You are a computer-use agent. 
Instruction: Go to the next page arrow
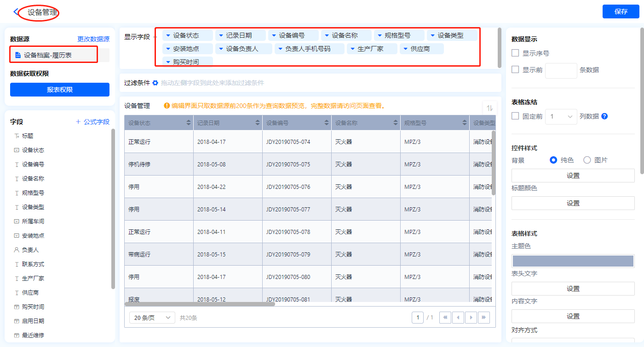[x=471, y=318]
